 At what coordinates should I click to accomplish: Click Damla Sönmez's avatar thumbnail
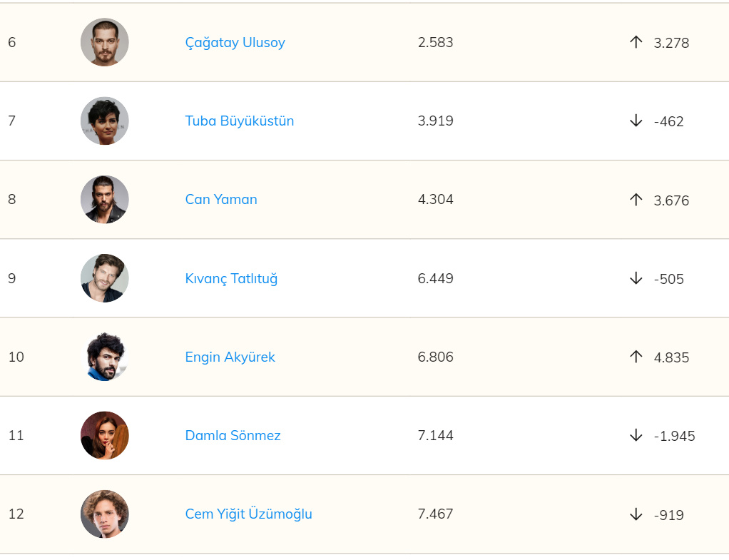tap(105, 435)
